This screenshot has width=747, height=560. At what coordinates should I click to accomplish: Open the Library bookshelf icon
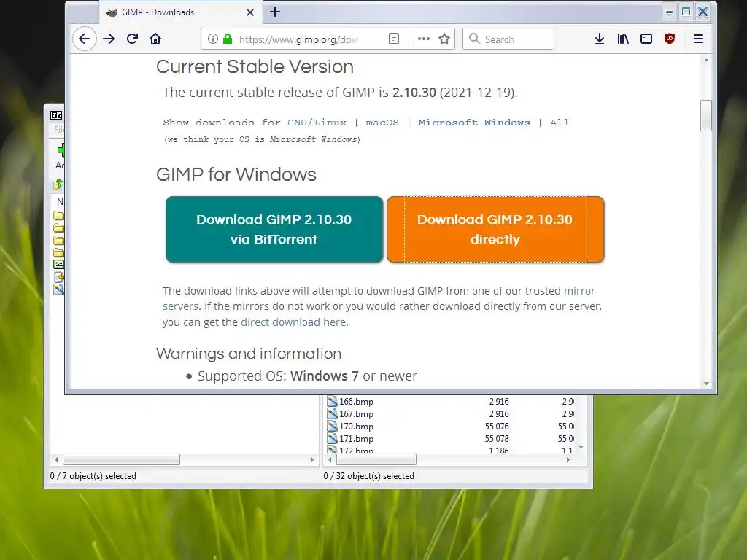[x=623, y=39]
